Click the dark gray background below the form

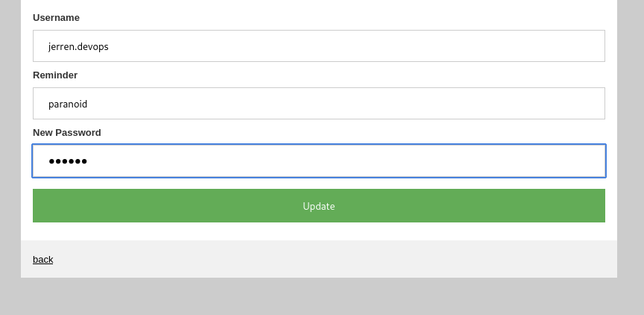point(321,297)
